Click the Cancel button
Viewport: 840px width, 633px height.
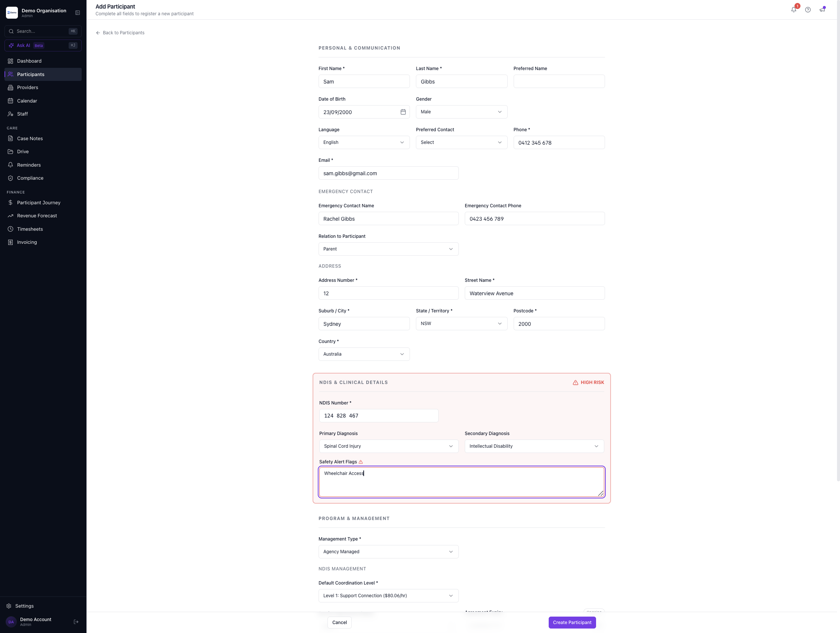pos(339,622)
